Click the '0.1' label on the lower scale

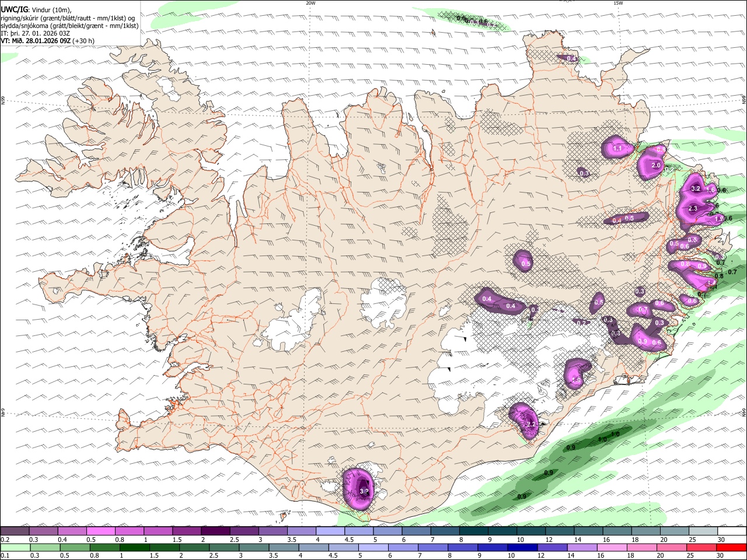[5, 556]
